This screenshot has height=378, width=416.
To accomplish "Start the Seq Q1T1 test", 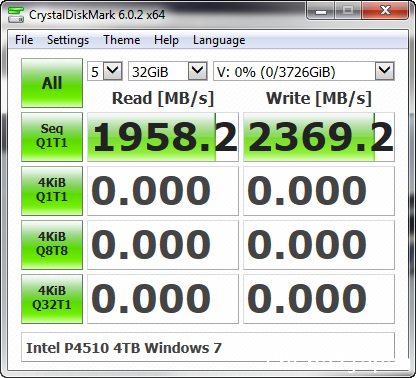I will coord(52,137).
